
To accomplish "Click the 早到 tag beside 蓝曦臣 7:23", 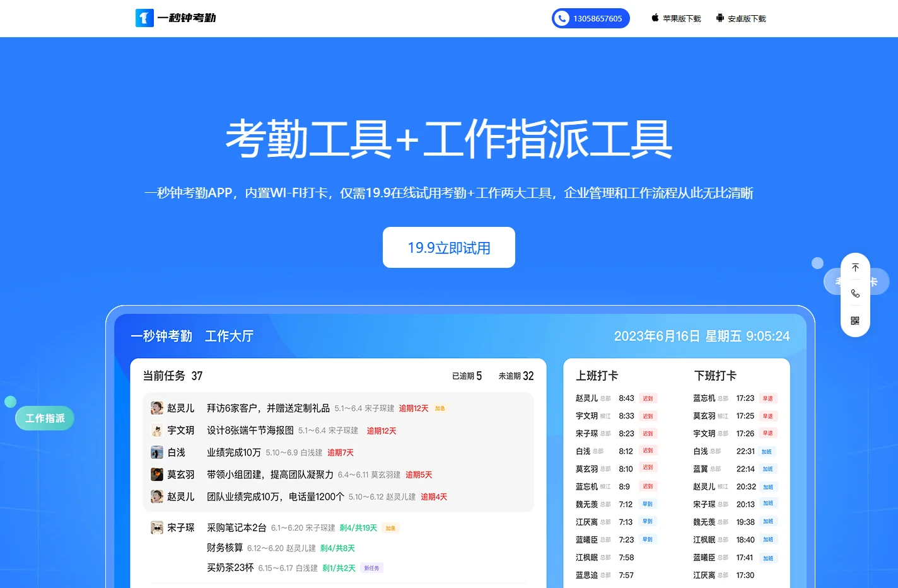I will [x=648, y=539].
